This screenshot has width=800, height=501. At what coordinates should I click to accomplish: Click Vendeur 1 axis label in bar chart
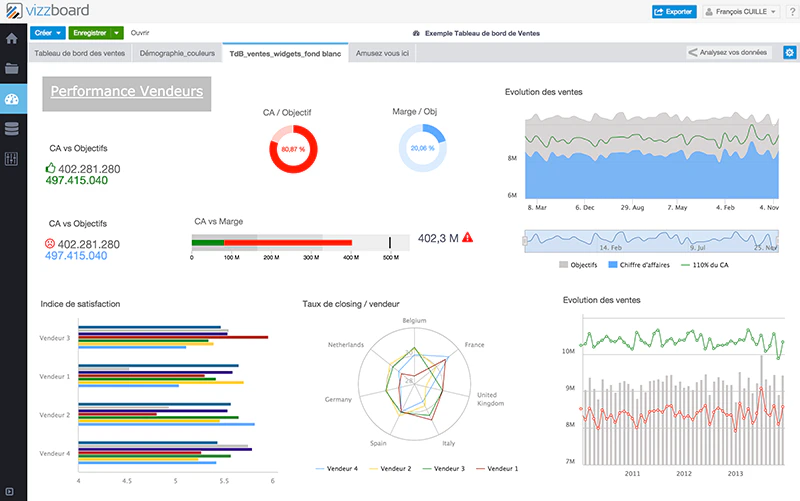(55, 377)
